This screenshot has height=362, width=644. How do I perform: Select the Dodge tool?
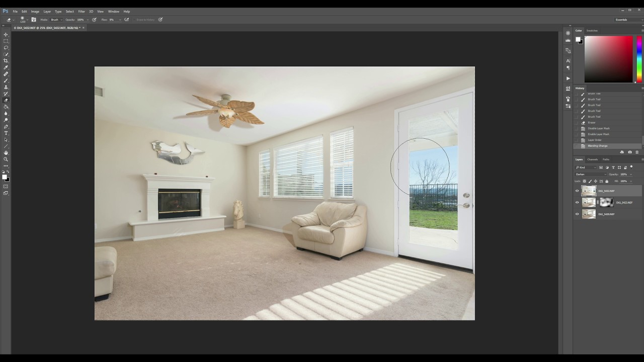6,120
